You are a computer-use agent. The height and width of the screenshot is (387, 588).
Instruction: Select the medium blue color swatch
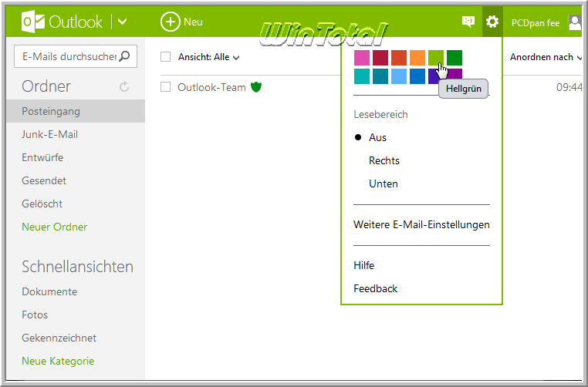pyautogui.click(x=417, y=76)
